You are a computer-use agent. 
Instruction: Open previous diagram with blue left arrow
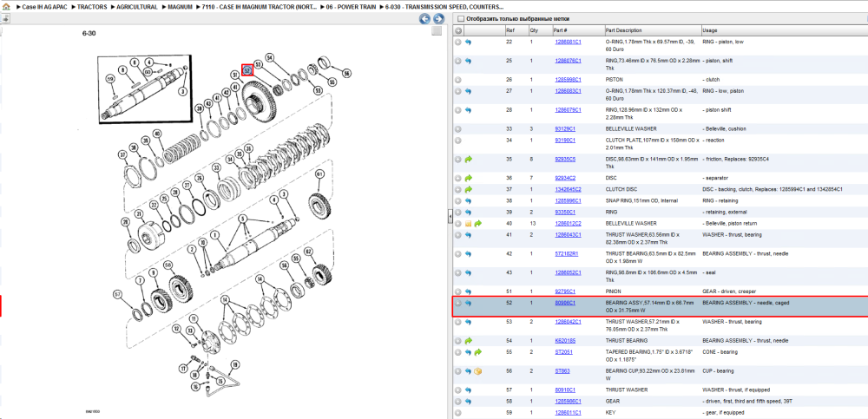click(x=424, y=19)
